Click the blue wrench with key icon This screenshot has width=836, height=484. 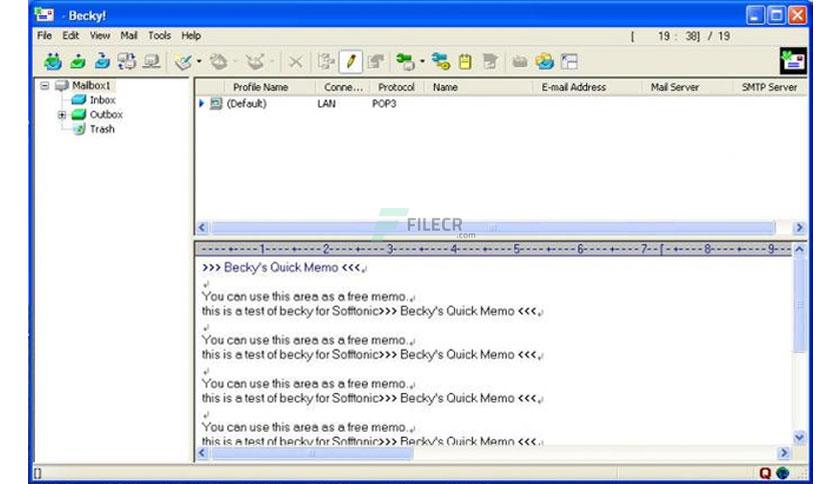pyautogui.click(x=441, y=62)
